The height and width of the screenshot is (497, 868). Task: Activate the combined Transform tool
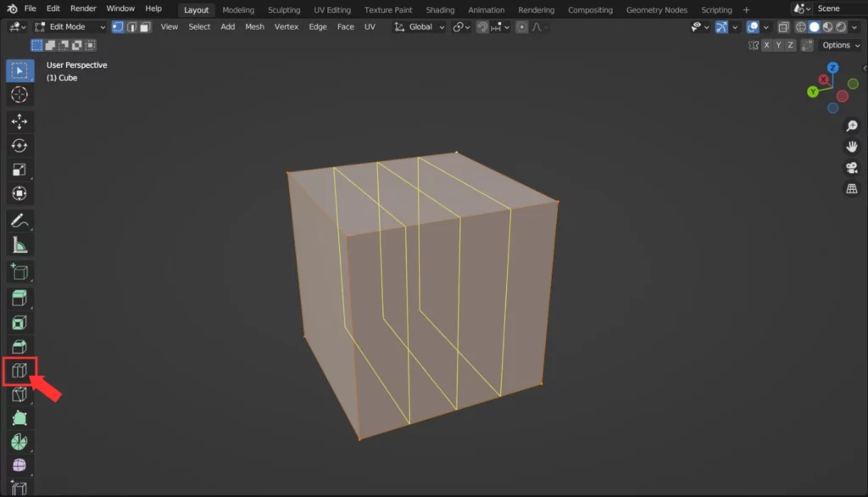point(19,193)
